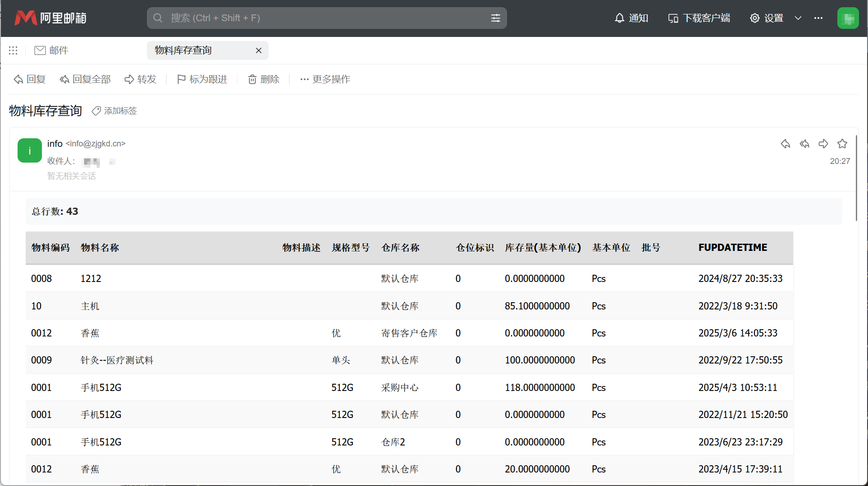Open the app grid launcher icon
The image size is (868, 486).
13,50
